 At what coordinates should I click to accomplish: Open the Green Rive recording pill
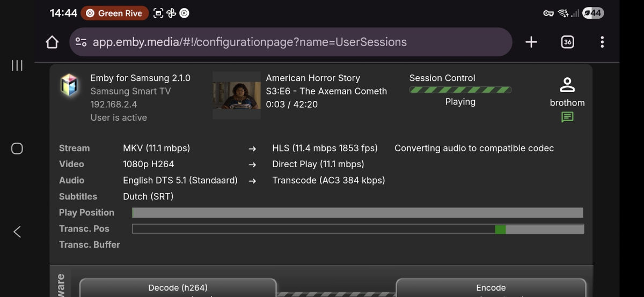coord(115,13)
